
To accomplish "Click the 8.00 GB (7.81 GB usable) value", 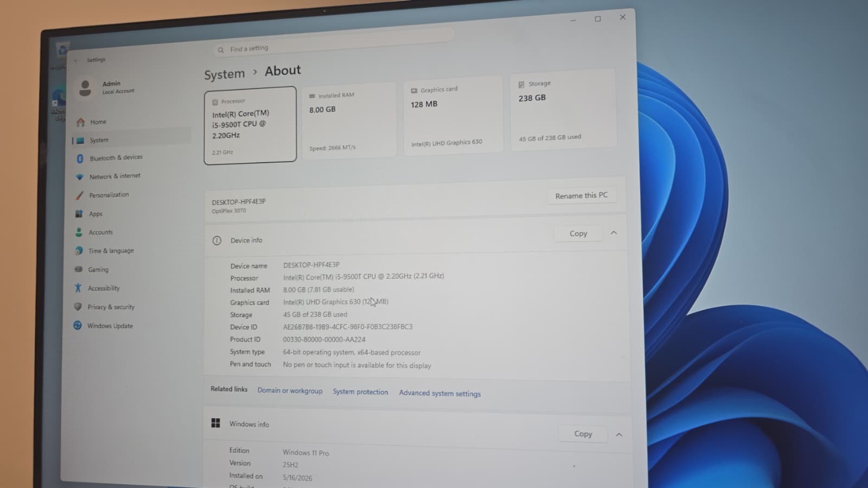I will pos(318,290).
